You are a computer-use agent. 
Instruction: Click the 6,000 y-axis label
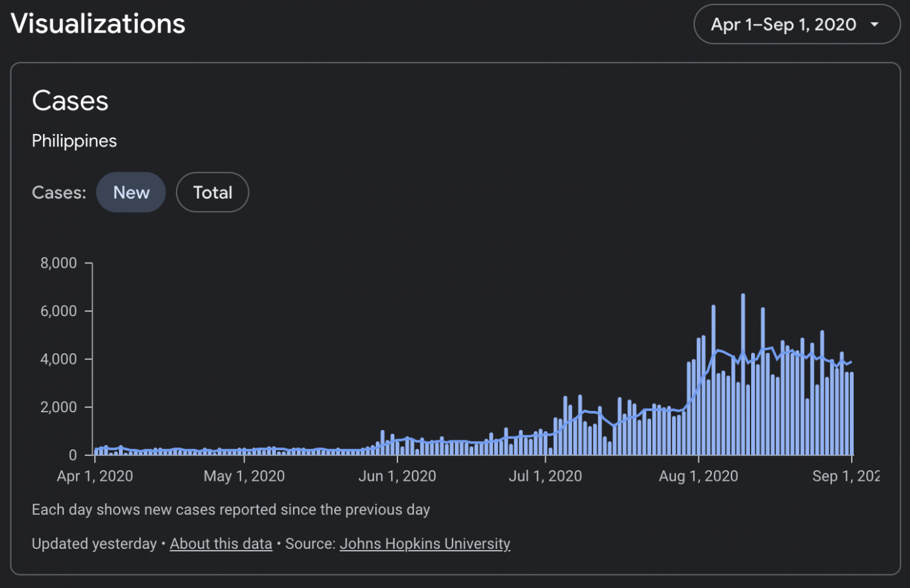(x=59, y=311)
